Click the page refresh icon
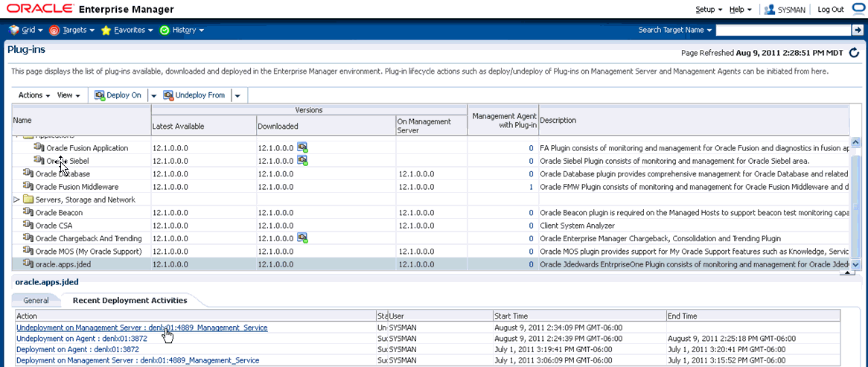Image resolution: width=868 pixels, height=367 pixels. [x=854, y=53]
